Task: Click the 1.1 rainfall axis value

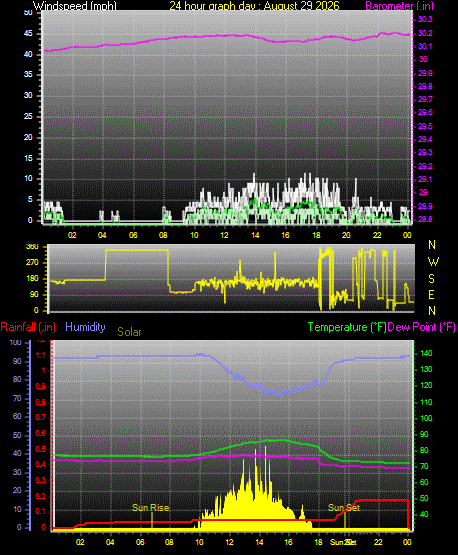Action: point(41,355)
